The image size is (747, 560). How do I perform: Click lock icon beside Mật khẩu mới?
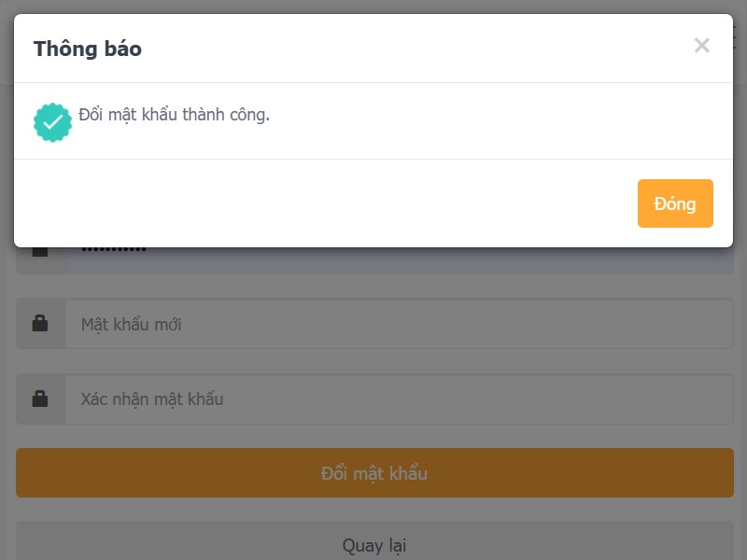coord(40,324)
